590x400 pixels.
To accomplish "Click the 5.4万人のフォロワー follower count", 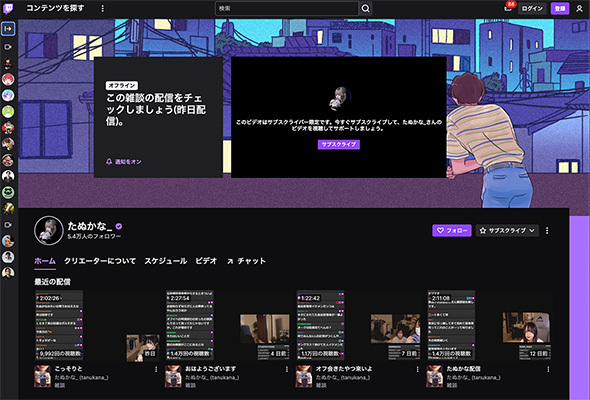I will (94, 237).
